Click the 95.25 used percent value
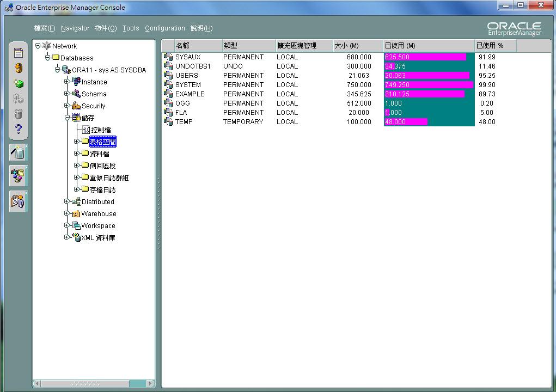Screen dimensions: 556x392 click(487, 76)
